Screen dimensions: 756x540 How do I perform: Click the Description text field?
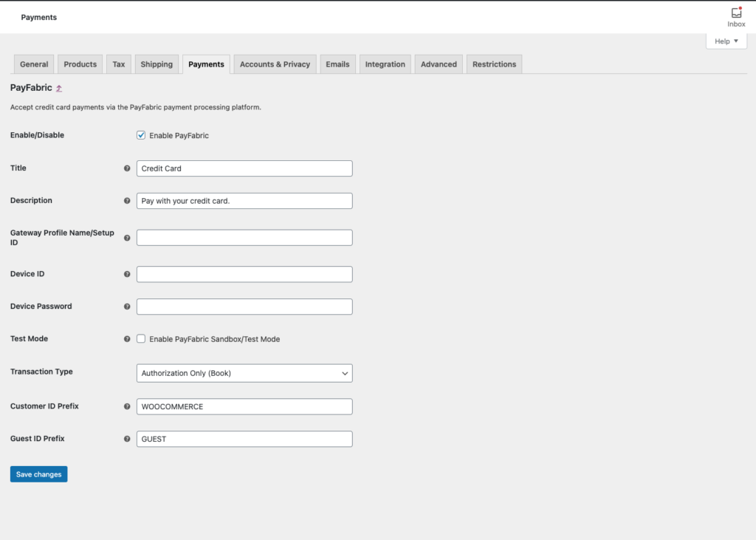(244, 201)
